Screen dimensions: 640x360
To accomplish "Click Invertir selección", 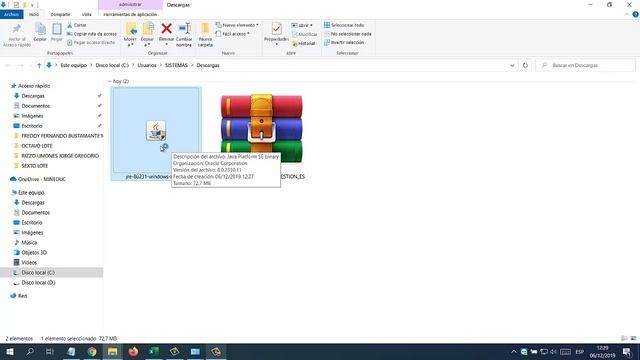I will 344,42.
